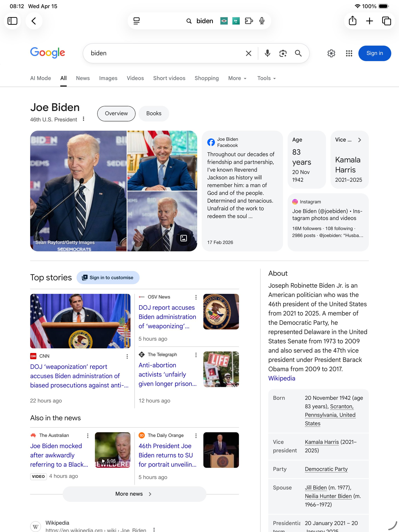
Task: Open the Jill Biden spouse link
Action: tap(316, 488)
